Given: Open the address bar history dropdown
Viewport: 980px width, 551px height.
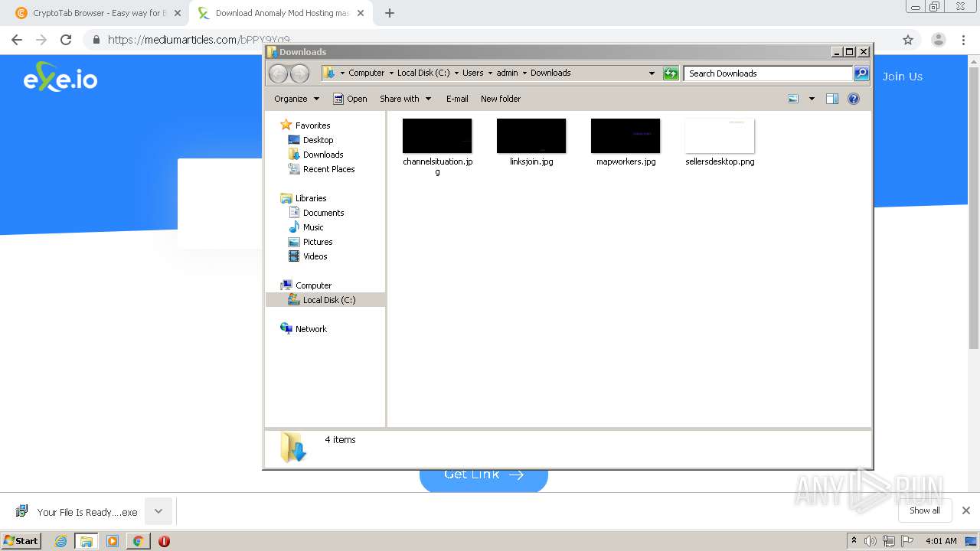Looking at the screenshot, I should tap(652, 73).
